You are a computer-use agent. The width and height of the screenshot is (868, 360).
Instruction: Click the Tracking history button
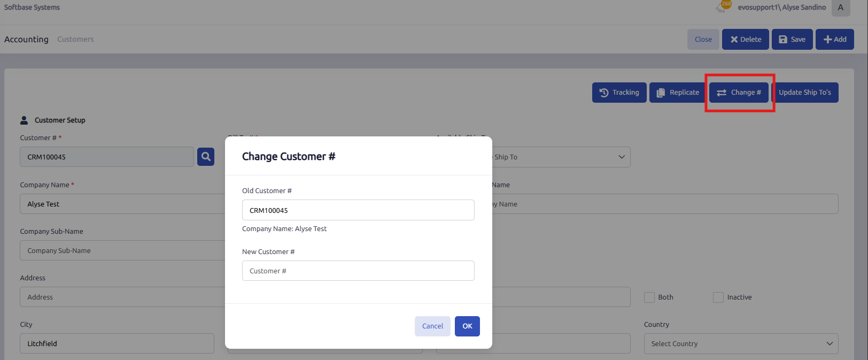coord(619,93)
